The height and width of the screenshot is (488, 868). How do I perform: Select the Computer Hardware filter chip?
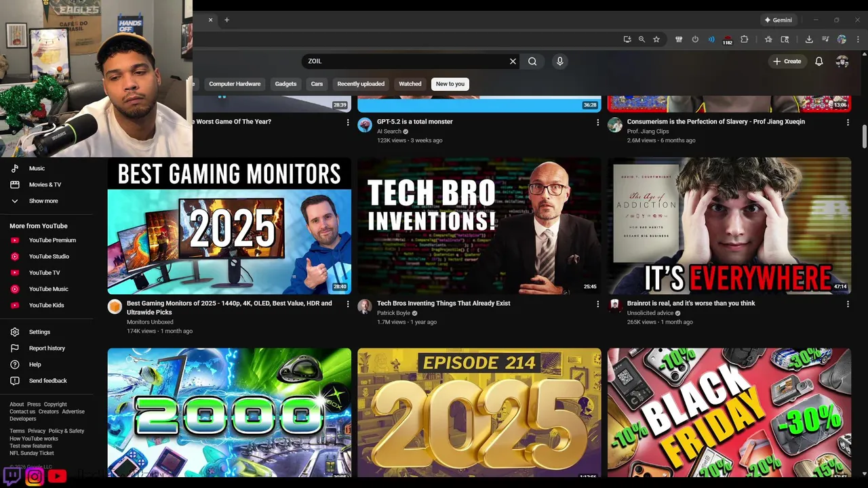pos(235,84)
